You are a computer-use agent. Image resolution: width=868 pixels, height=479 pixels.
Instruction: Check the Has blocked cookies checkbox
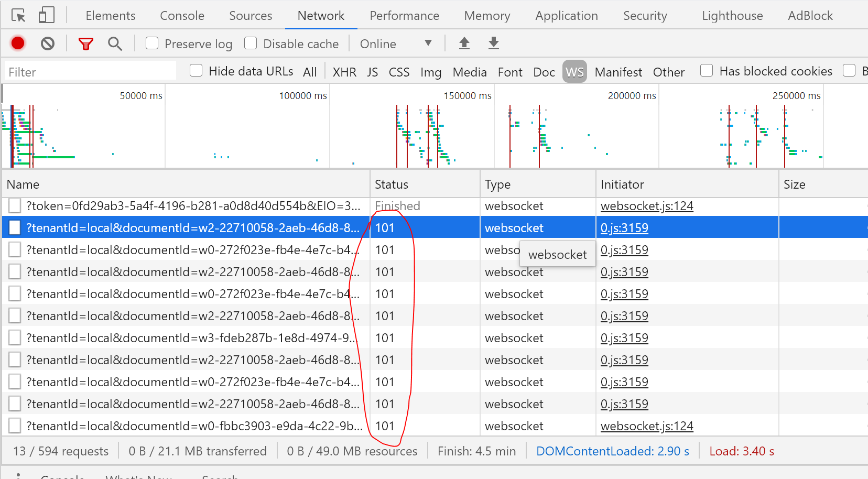[x=707, y=70]
